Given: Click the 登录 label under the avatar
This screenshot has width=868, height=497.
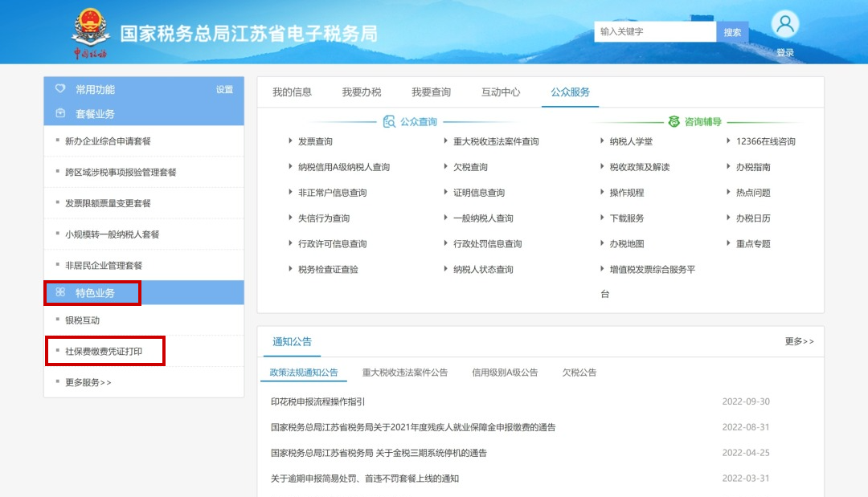Looking at the screenshot, I should (x=785, y=52).
